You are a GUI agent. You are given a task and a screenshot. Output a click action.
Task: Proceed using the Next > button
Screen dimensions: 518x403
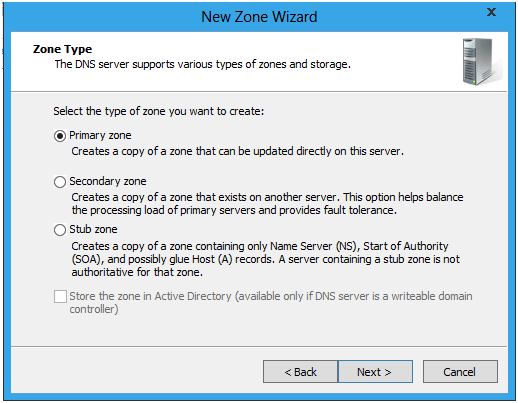[x=375, y=372]
